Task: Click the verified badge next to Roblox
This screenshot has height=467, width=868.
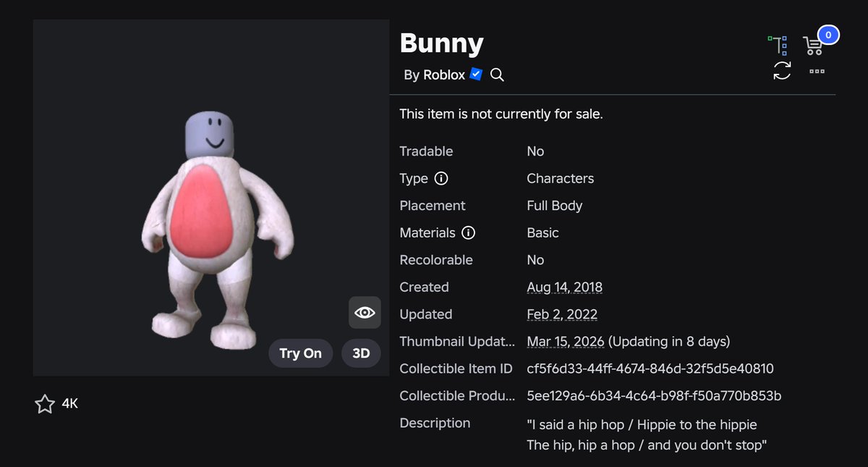Action: (476, 74)
